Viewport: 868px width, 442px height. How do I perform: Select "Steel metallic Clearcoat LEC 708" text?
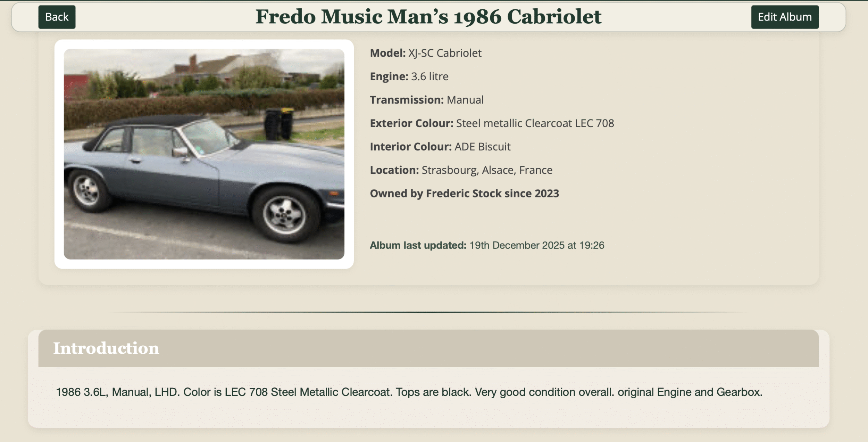(x=535, y=123)
